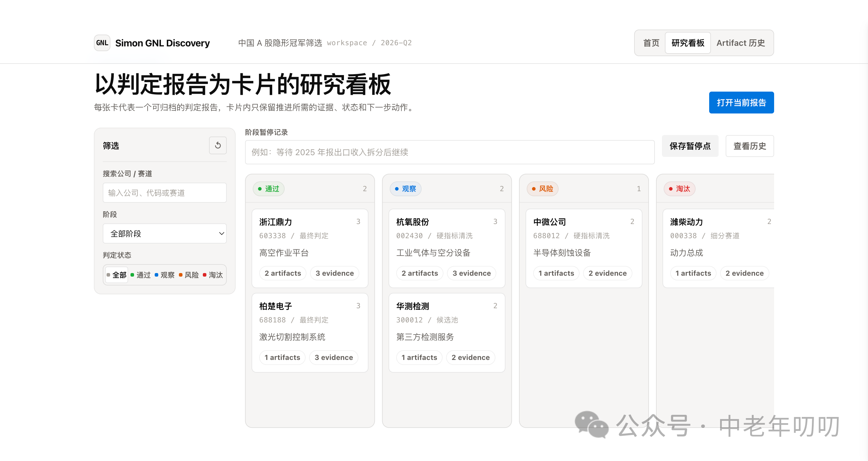Click the 激光切割控制系统 sector text
868x461 pixels.
(x=292, y=337)
